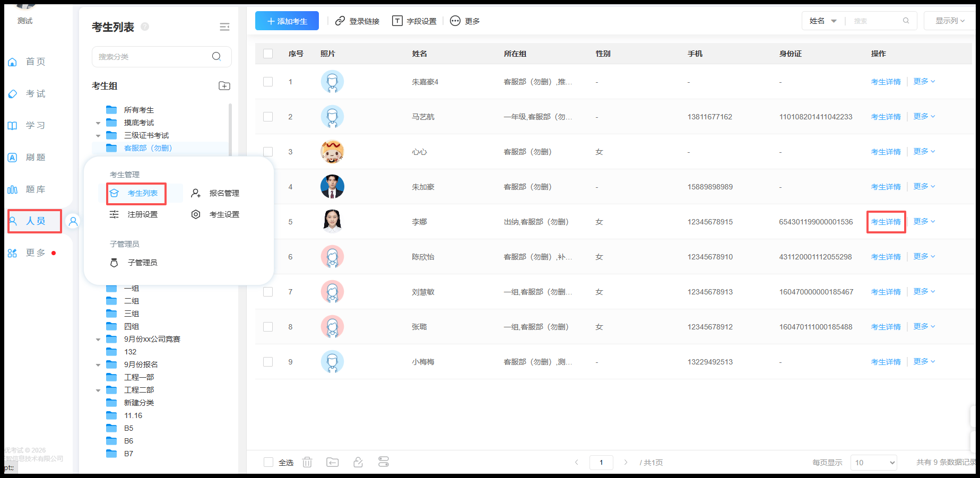Tick the select-all checkbox in table header
This screenshot has width=980, height=478.
(x=268, y=54)
